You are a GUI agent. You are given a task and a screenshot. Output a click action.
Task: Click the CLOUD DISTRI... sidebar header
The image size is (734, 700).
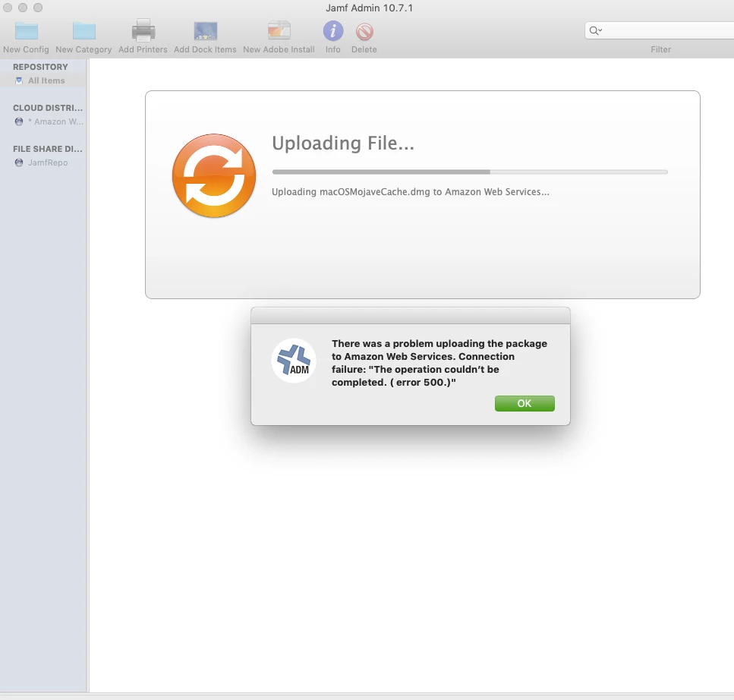coord(48,108)
